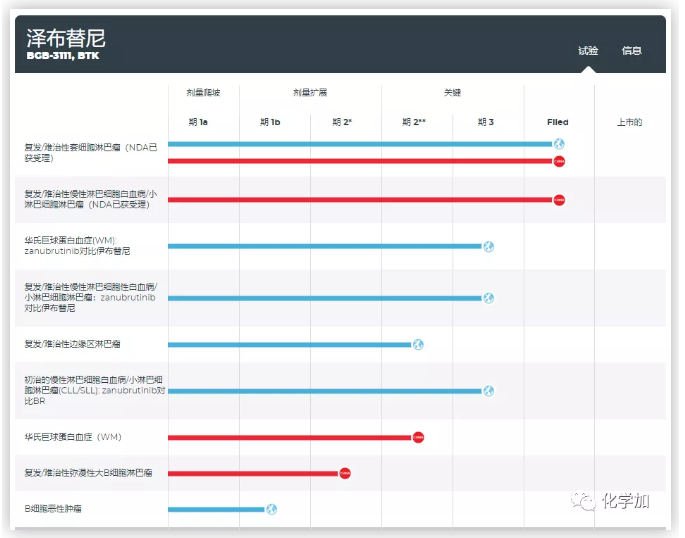Open the 信息 tab

(x=631, y=51)
